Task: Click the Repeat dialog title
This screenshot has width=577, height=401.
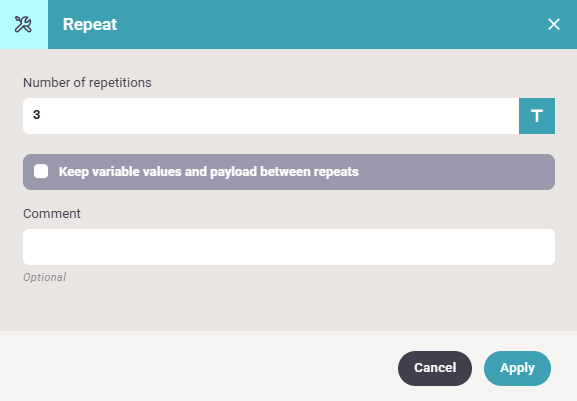Action: 90,25
